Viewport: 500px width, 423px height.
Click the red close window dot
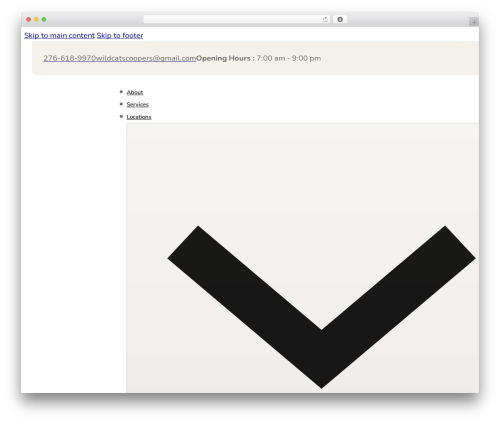(29, 19)
